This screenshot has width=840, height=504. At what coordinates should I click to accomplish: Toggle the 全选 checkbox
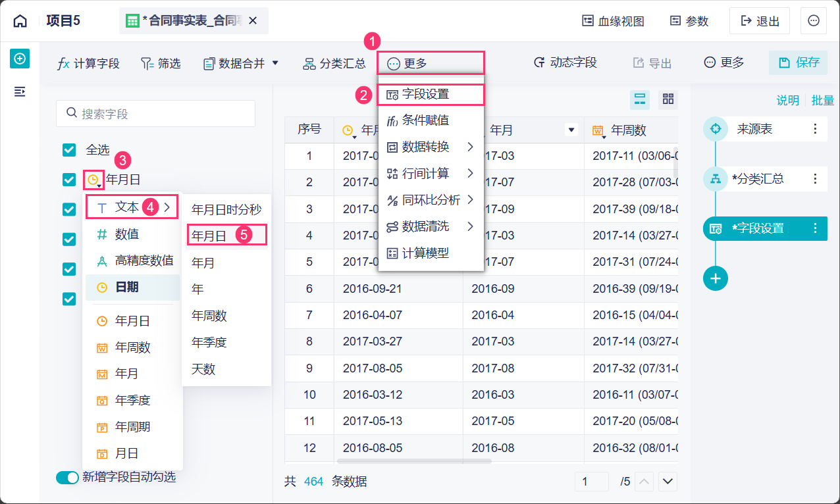coord(69,150)
